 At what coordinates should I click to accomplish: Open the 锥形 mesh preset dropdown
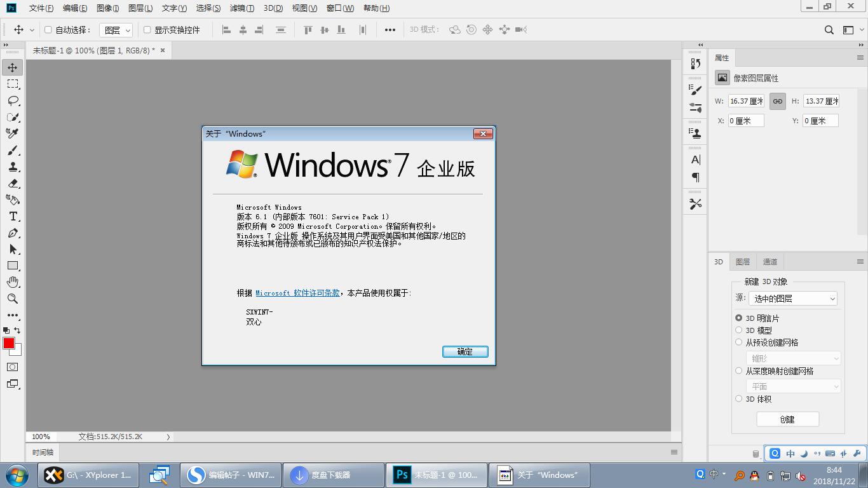(x=793, y=358)
